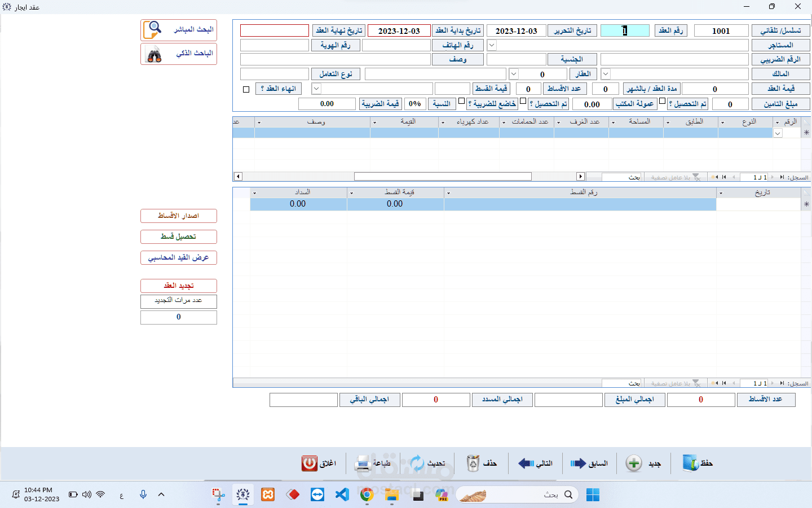
Task: Click the تحصيل قسط button
Action: coord(179,237)
